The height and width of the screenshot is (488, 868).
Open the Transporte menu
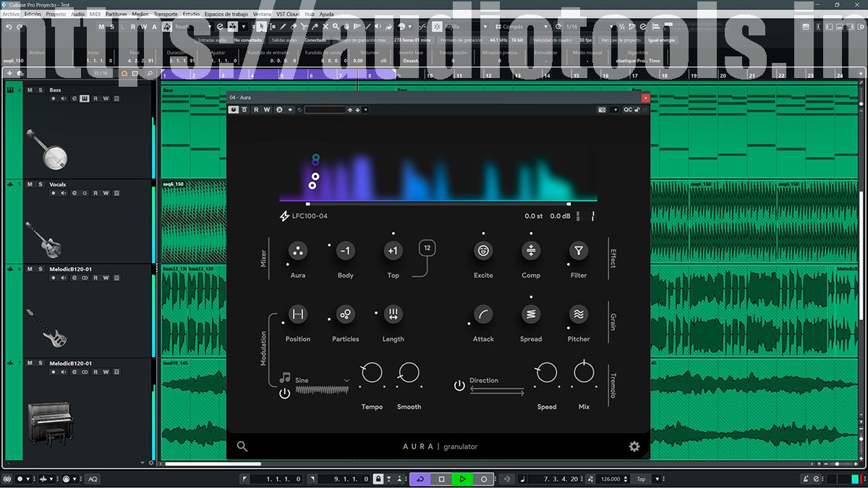click(x=166, y=14)
